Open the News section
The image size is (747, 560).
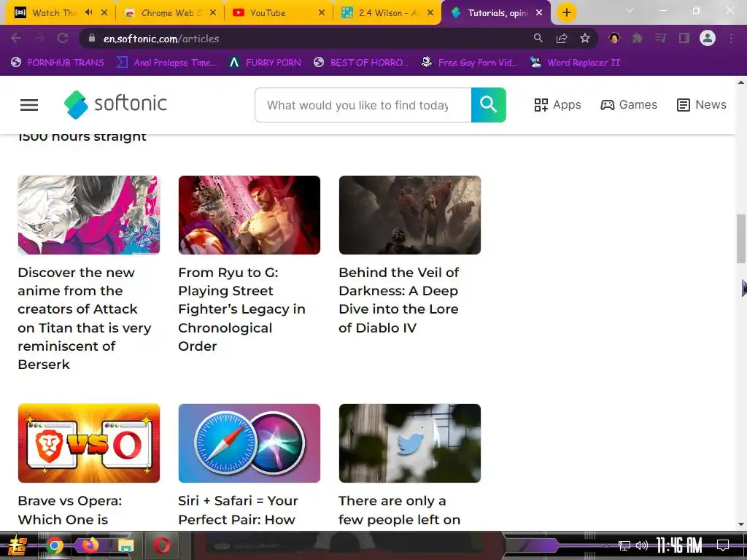pos(701,105)
